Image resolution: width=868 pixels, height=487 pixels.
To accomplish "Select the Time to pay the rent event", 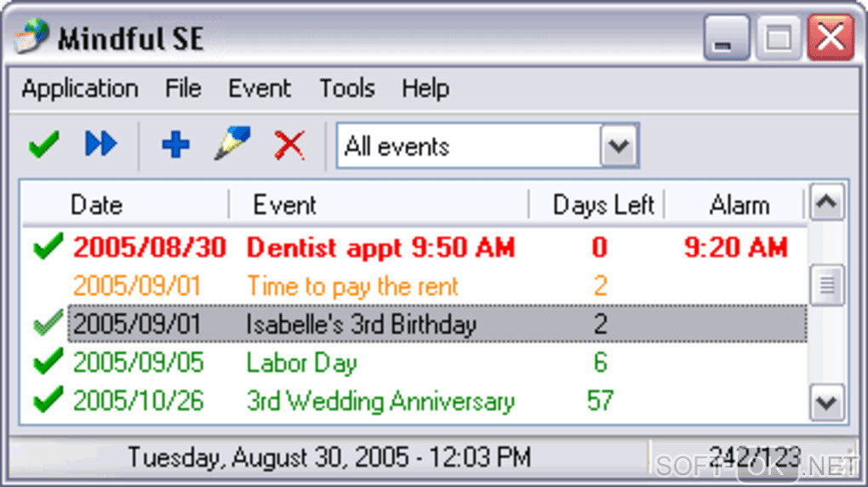I will tap(352, 286).
